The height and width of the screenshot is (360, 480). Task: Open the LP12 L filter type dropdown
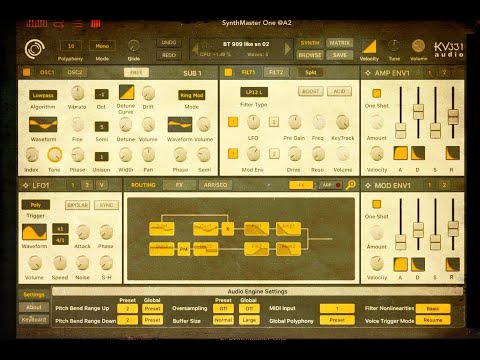(254, 92)
